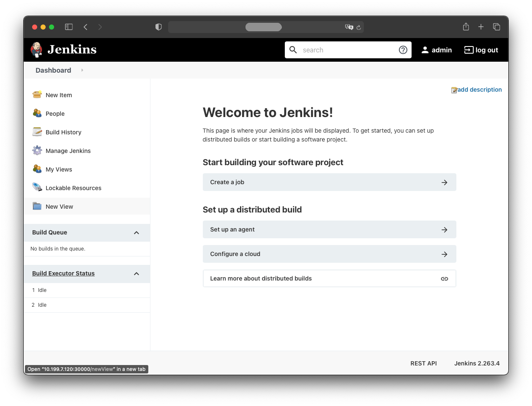This screenshot has height=406, width=532.
Task: Click the add description link
Action: click(x=480, y=90)
